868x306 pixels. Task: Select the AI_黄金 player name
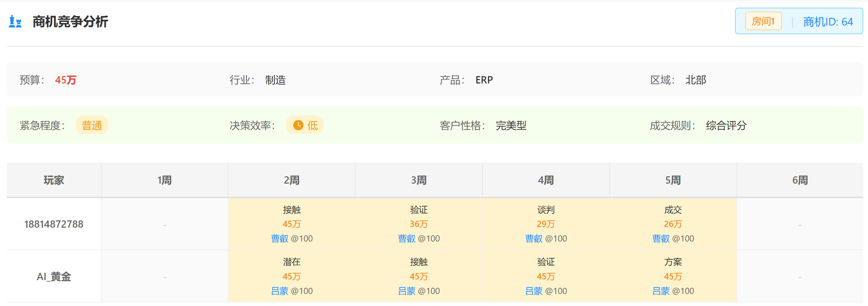(x=54, y=276)
